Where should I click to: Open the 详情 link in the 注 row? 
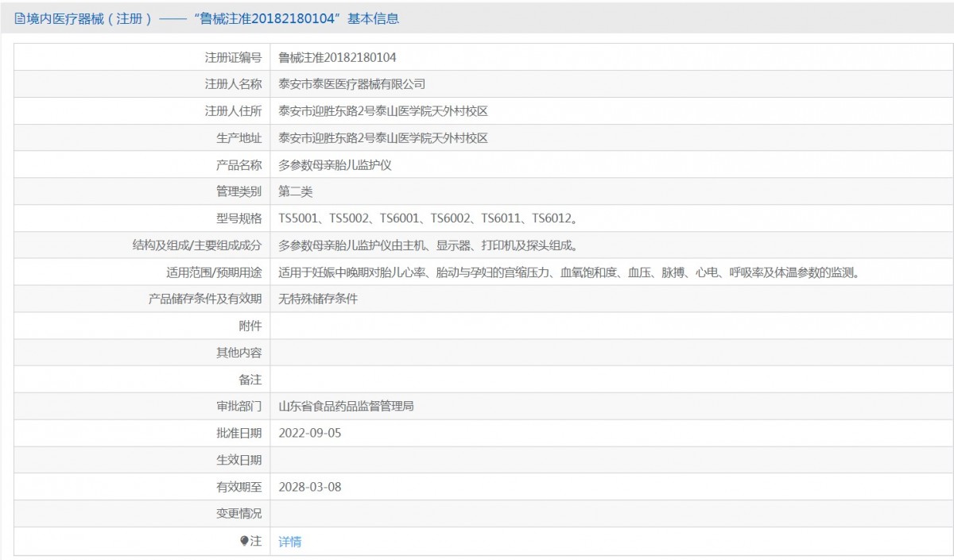coord(290,542)
